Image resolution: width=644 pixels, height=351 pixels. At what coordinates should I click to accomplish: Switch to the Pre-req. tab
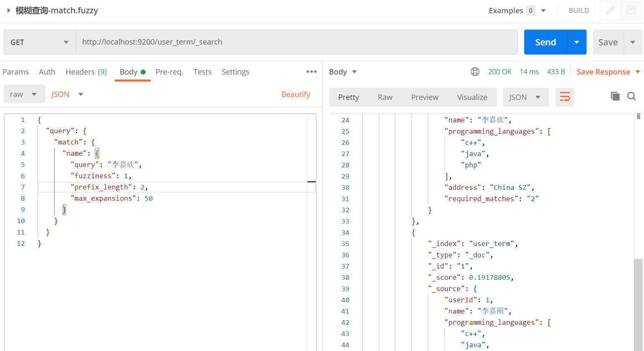(169, 72)
